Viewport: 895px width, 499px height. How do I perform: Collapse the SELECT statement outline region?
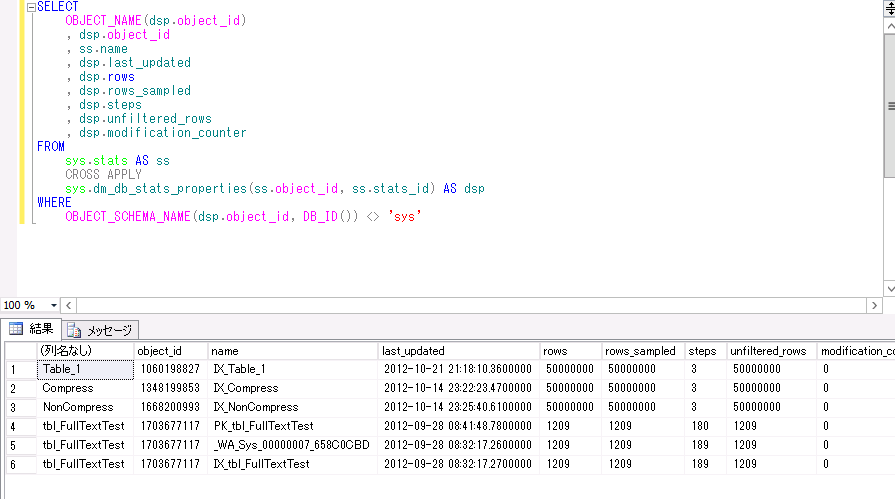point(31,7)
